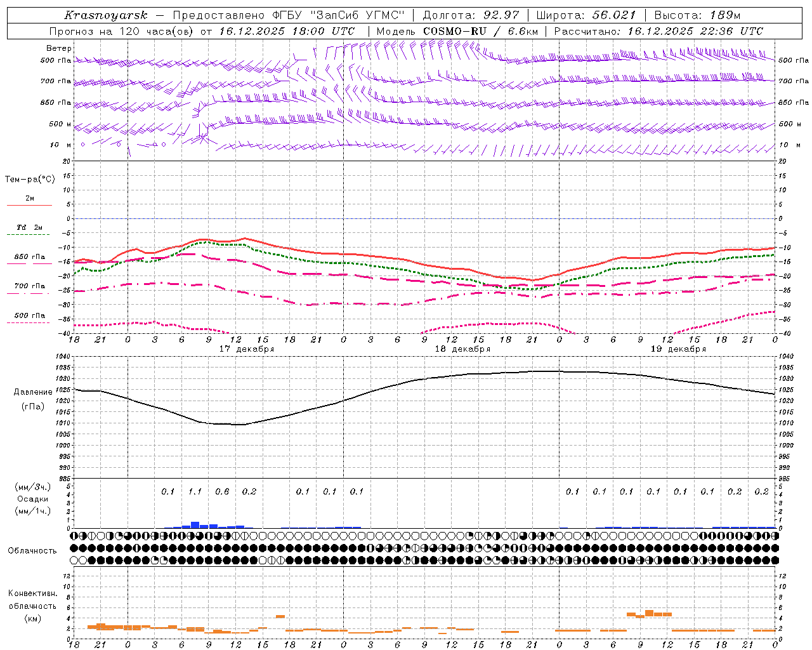Click the '0.6' precipitation amount value
Screen dimensions: 812x650
click(222, 491)
